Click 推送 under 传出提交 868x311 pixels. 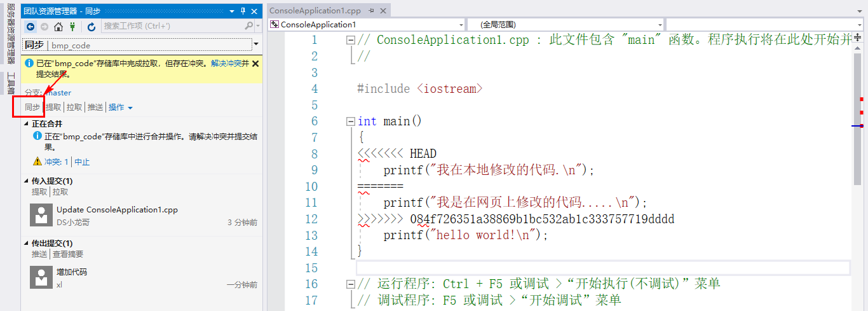point(39,254)
